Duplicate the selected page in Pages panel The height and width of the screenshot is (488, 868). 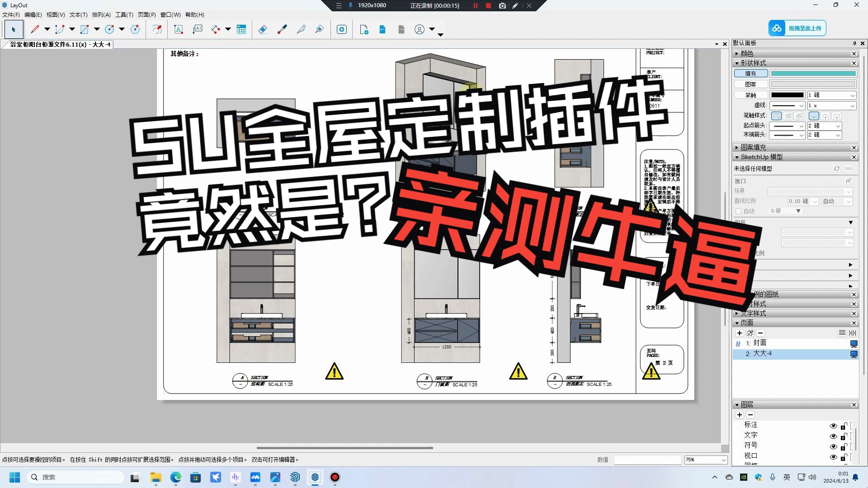pyautogui.click(x=750, y=333)
